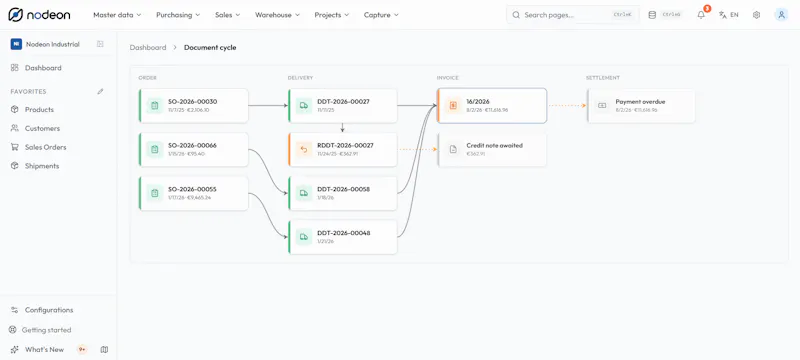The width and height of the screenshot is (800, 360).
Task: Click truck icon on DDT-2026-00027
Action: (x=304, y=106)
